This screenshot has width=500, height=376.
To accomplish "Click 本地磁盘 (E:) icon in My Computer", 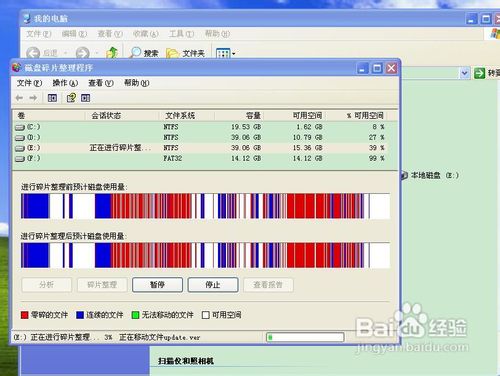I will click(x=404, y=175).
